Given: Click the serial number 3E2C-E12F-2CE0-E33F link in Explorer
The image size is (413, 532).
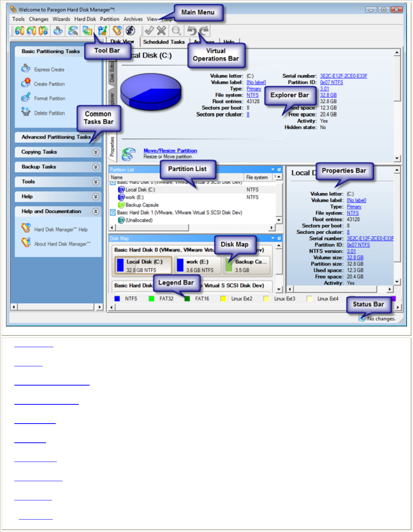Looking at the screenshot, I should (344, 76).
